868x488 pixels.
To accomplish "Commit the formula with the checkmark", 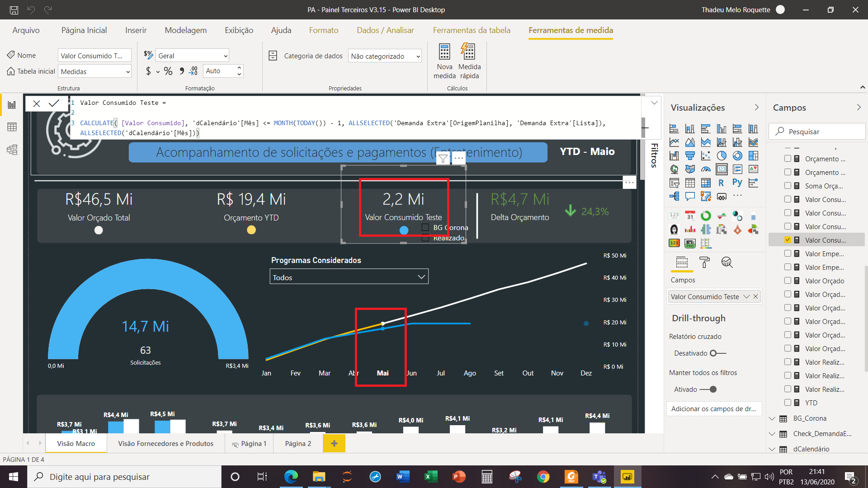I will click(54, 103).
